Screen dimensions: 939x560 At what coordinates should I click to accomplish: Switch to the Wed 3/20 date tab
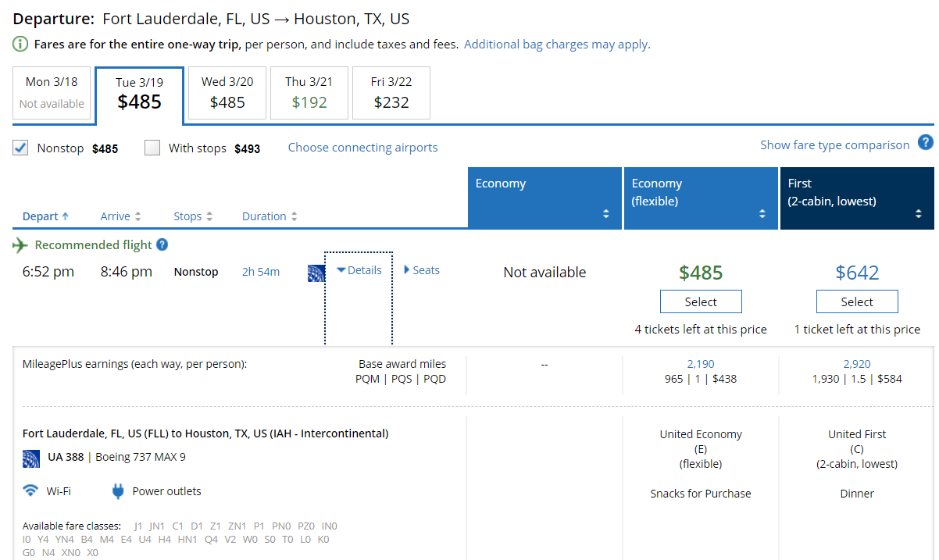pos(227,93)
